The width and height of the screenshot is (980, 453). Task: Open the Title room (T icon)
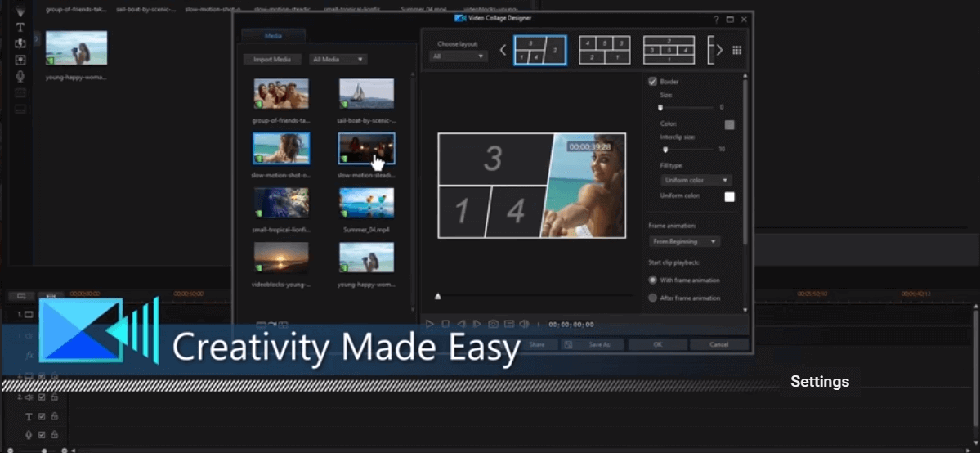(x=20, y=27)
